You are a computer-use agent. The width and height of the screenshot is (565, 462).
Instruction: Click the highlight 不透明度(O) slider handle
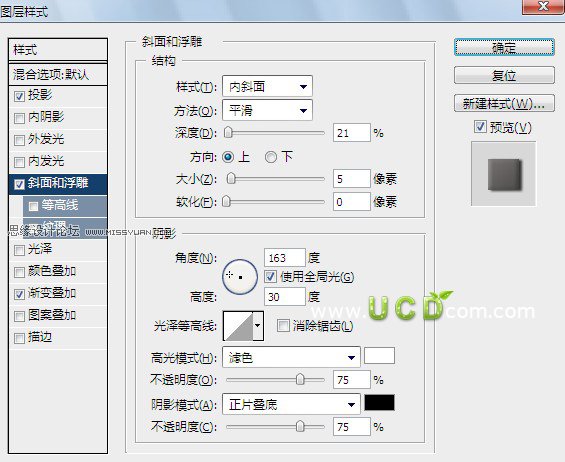[x=300, y=379]
